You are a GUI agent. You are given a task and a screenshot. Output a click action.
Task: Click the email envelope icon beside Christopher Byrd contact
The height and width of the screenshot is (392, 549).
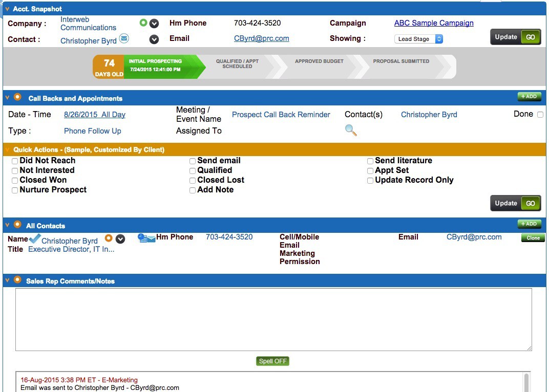click(x=124, y=38)
